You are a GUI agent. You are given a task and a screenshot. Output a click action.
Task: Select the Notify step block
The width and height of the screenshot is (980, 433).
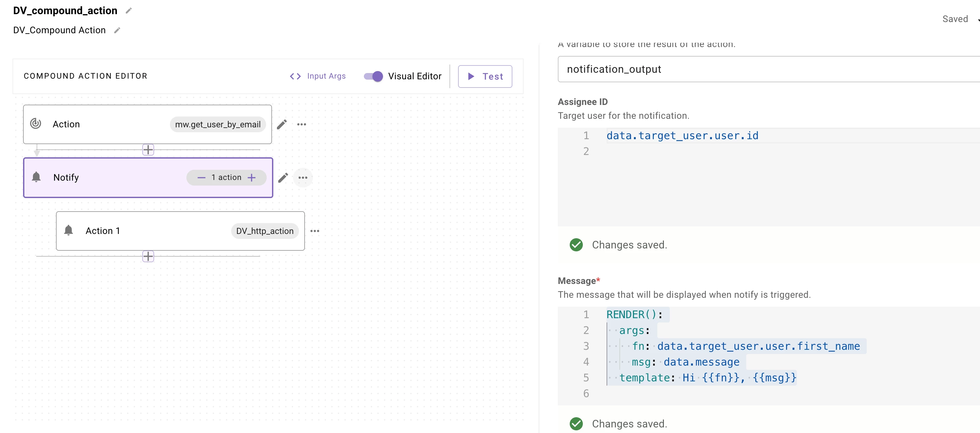(x=114, y=178)
